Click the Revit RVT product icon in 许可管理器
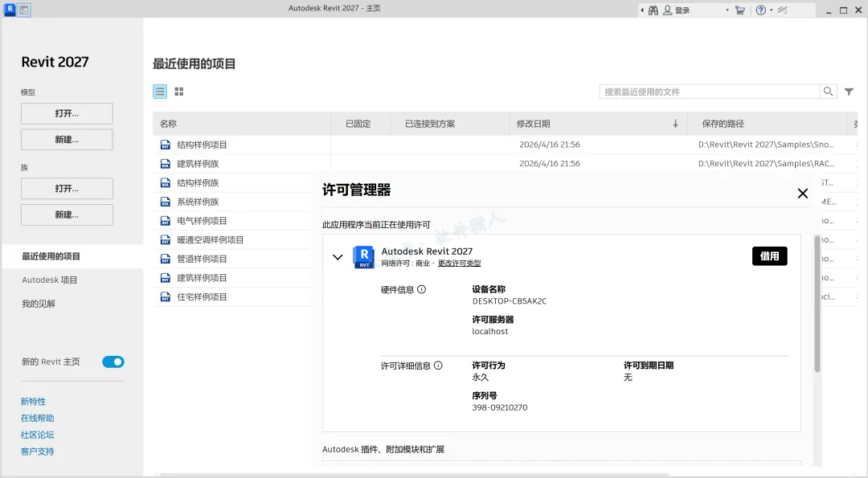The image size is (868, 478). point(364,257)
